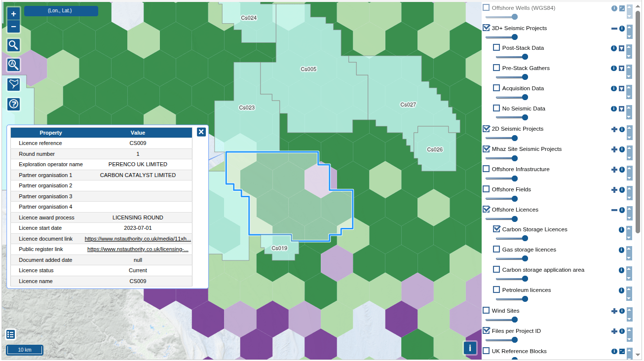
Task: Expand the 2D Seismic Projects group
Action: click(x=614, y=129)
